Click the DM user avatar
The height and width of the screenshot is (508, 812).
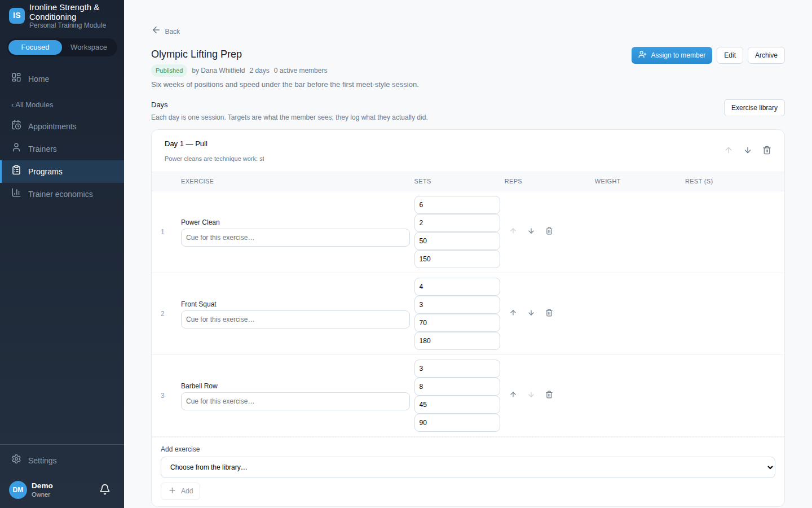[x=18, y=490]
